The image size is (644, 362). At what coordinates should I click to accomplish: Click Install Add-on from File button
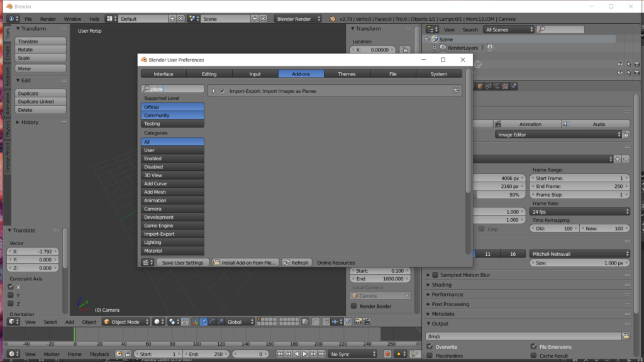[x=245, y=263]
